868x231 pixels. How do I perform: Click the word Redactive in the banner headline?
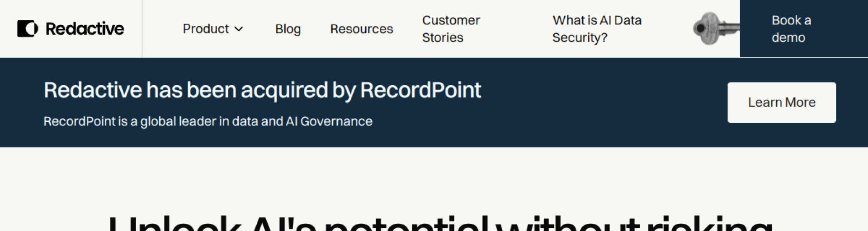tap(92, 90)
